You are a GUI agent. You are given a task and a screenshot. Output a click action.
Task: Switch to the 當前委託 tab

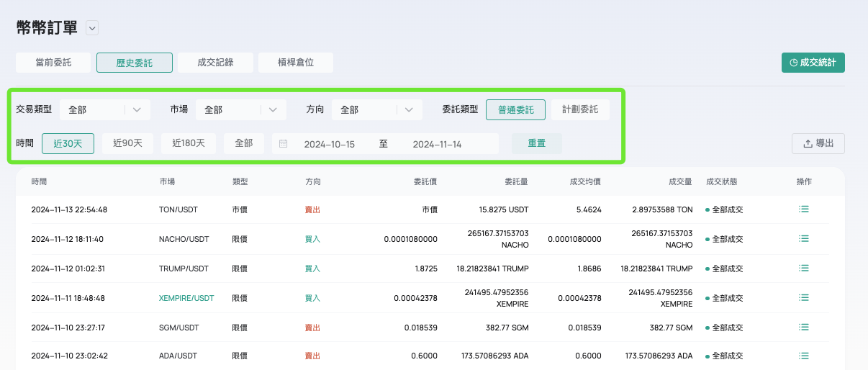53,63
